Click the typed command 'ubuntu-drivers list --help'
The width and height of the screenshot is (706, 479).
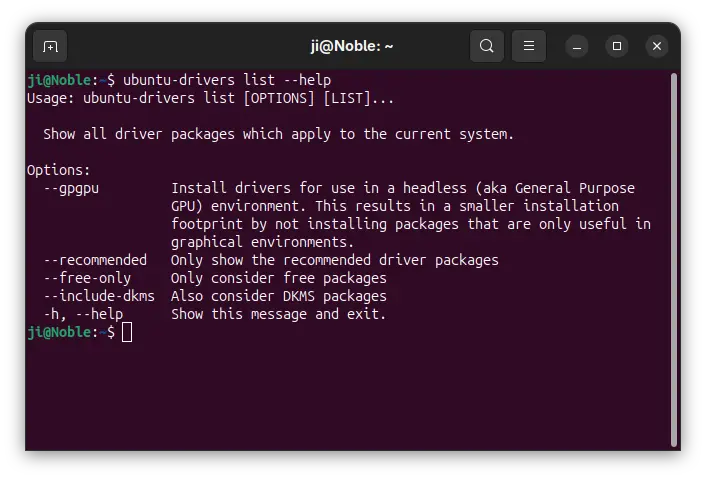[x=227, y=80]
